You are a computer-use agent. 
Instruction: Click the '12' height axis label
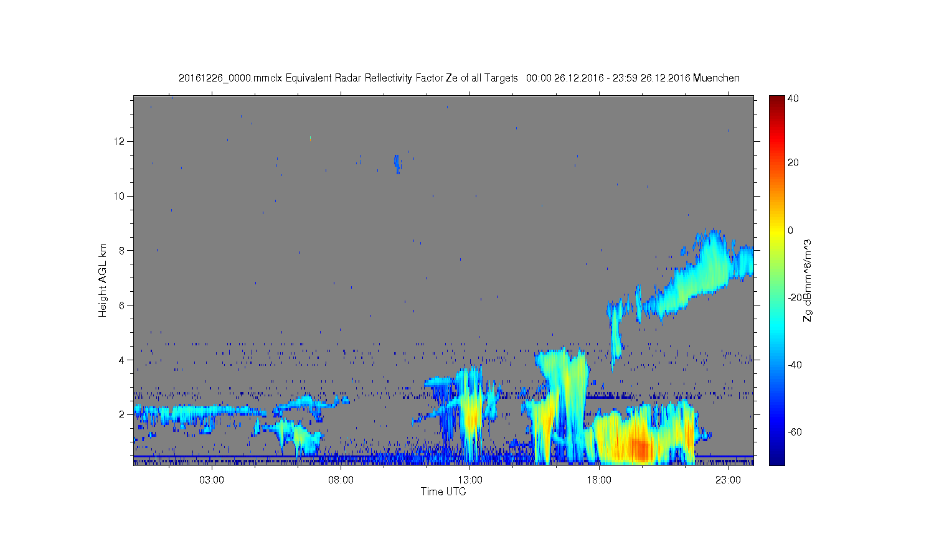[120, 141]
